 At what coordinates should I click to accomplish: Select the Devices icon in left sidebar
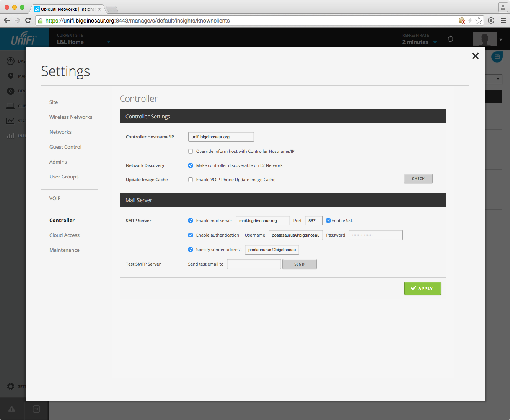pos(11,91)
